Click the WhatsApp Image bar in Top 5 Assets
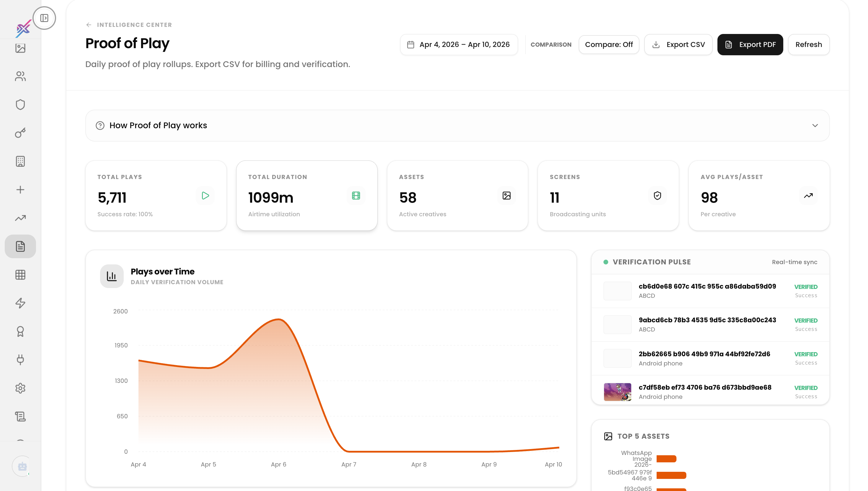The height and width of the screenshot is (491, 868). coord(666,459)
